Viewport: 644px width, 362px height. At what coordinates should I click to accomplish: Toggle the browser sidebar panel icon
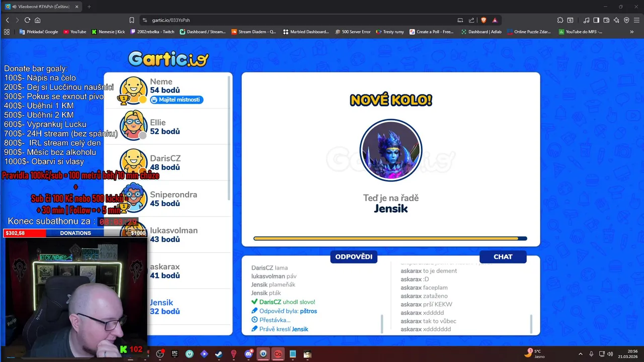(x=596, y=20)
